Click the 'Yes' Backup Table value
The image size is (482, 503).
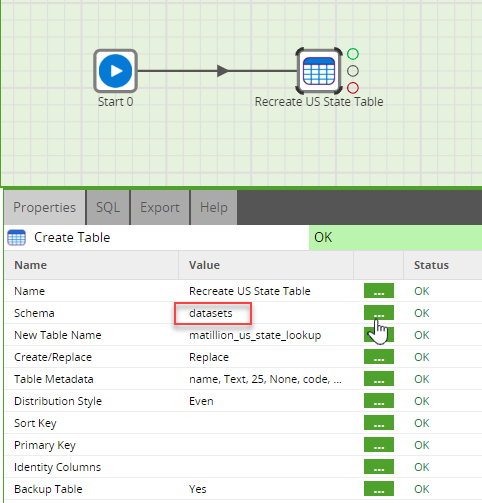tap(198, 489)
